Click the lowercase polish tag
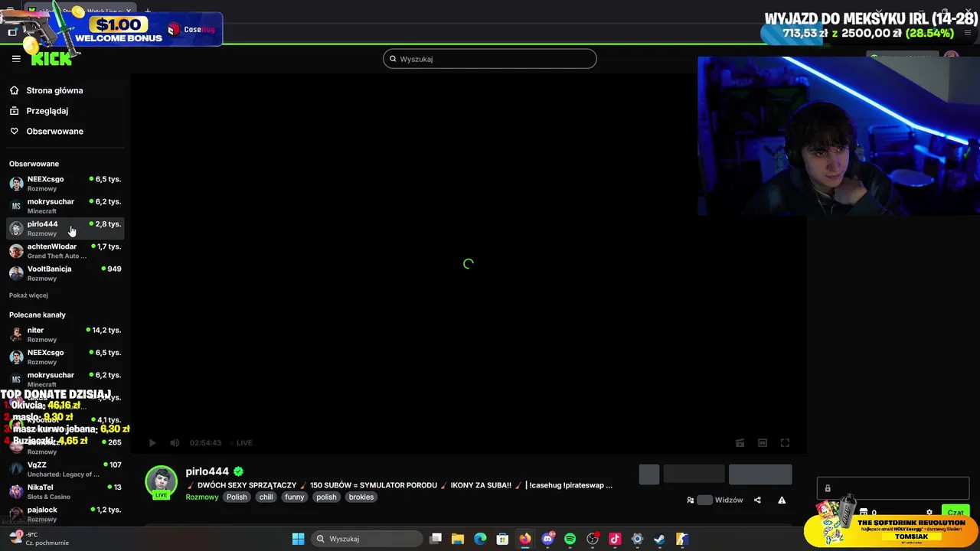 click(327, 497)
